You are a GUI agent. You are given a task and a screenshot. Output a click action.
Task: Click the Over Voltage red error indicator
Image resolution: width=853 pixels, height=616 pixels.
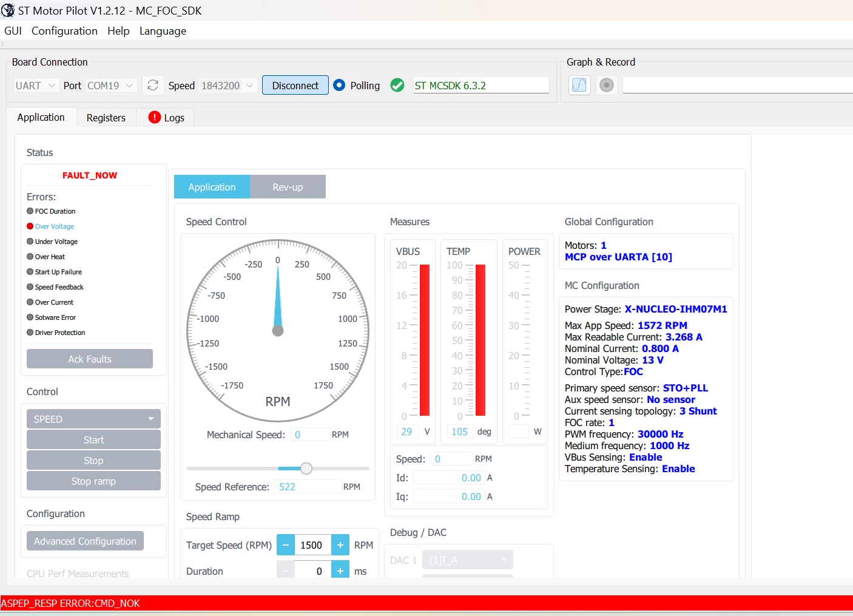tap(30, 226)
